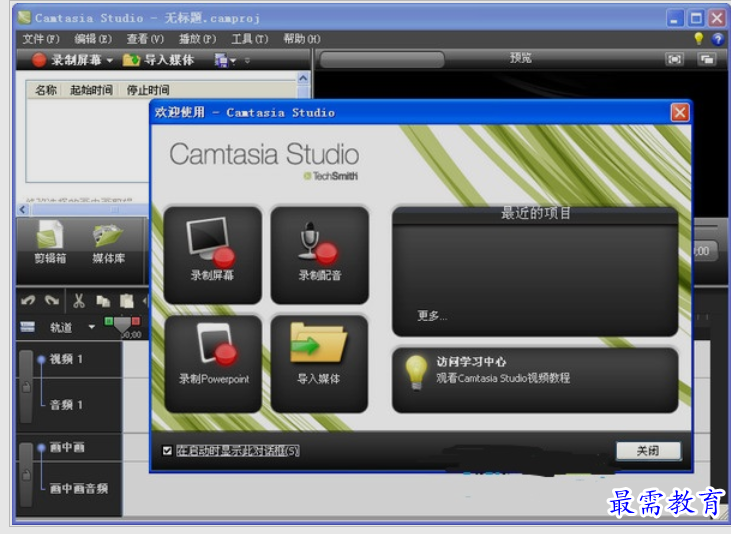Click the 录制屏幕 tile in welcome dialog
Image resolution: width=731 pixels, height=534 pixels.
pos(213,254)
